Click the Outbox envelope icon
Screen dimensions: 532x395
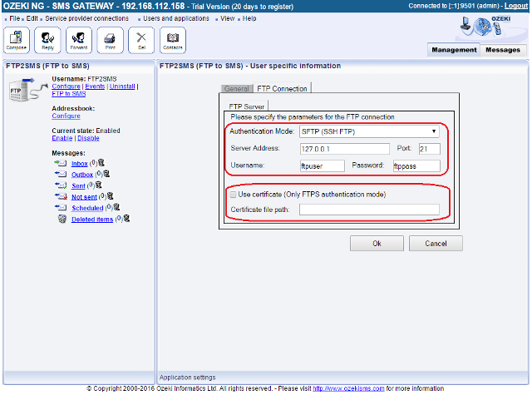(x=61, y=174)
